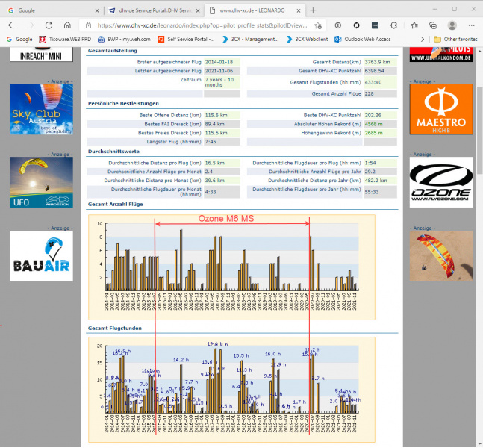The image size is (483, 448).
Task: Focus the address bar URL field
Action: click(x=202, y=25)
